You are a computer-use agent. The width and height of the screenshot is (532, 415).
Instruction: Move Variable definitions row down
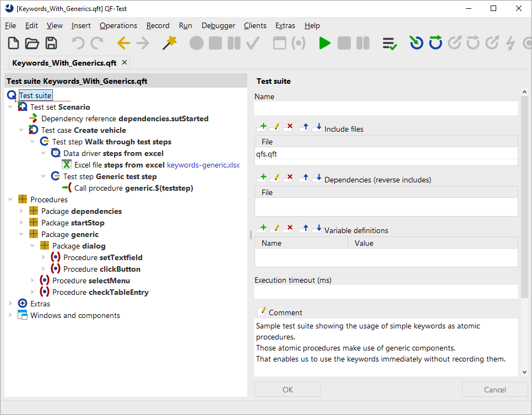pos(317,229)
